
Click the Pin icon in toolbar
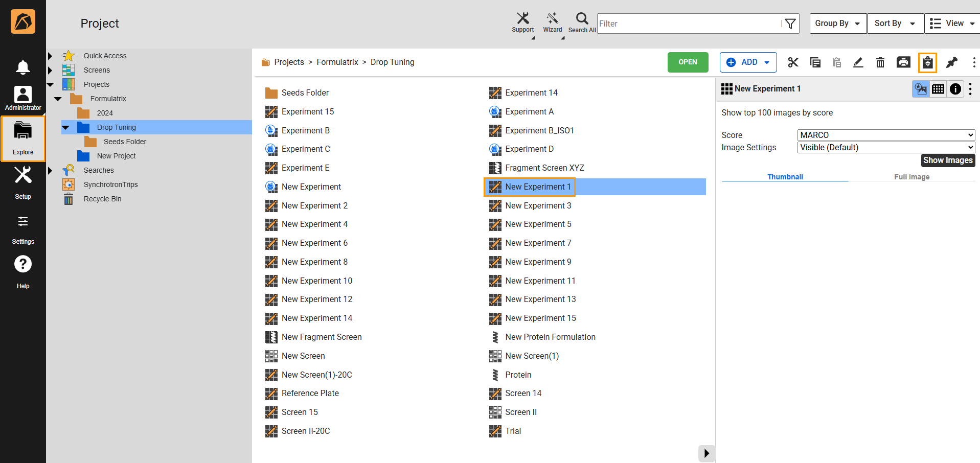(x=951, y=62)
